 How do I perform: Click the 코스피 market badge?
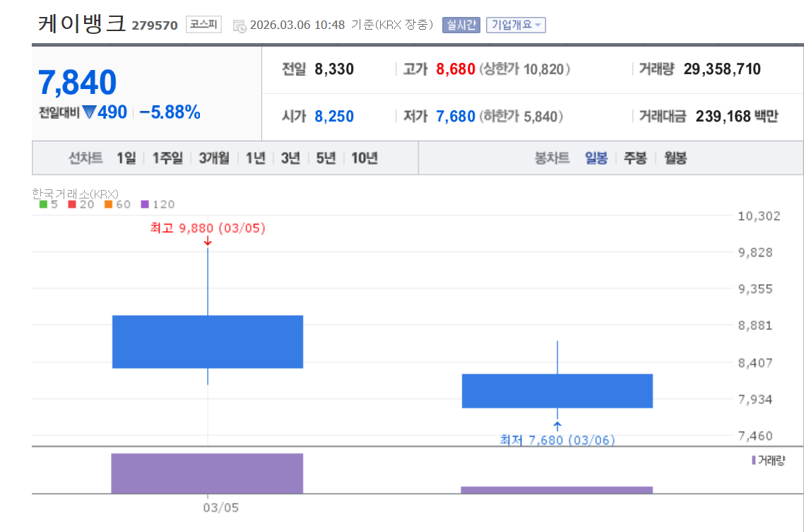[x=203, y=24]
